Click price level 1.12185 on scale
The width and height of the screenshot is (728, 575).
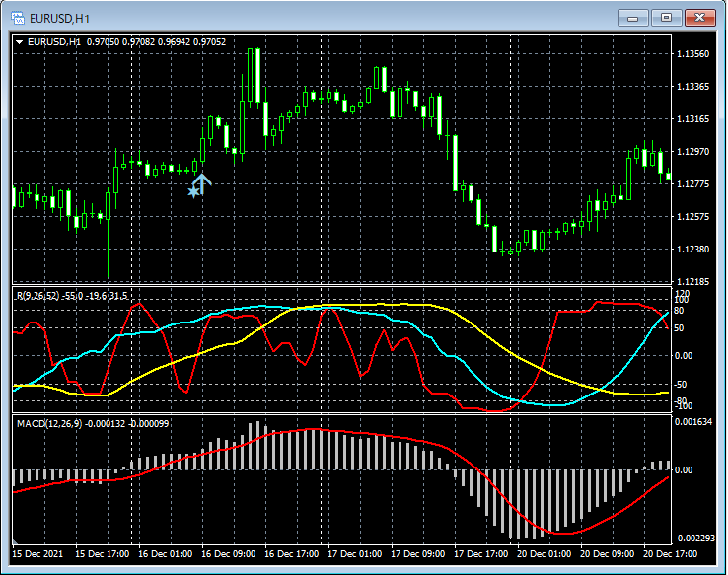[x=693, y=282]
